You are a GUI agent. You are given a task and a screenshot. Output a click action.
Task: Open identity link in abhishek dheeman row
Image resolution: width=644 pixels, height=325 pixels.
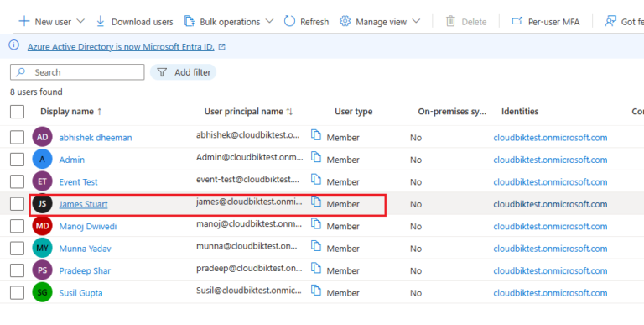point(550,138)
